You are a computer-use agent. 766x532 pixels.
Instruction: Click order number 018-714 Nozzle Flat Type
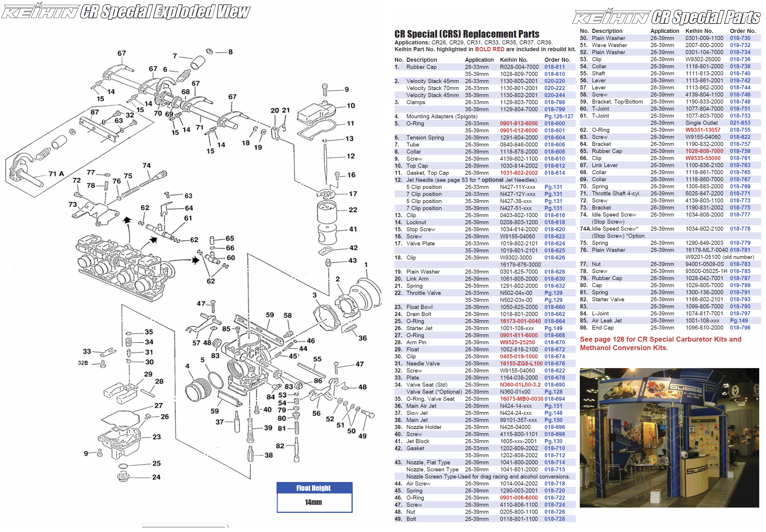click(554, 463)
